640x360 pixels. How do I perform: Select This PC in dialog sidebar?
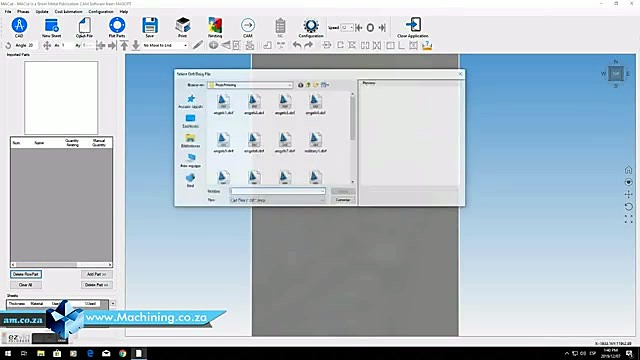pyautogui.click(x=191, y=161)
